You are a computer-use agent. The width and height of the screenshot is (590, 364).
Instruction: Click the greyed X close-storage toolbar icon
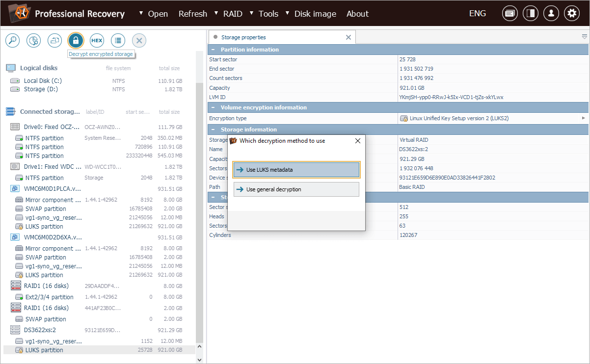pos(139,41)
